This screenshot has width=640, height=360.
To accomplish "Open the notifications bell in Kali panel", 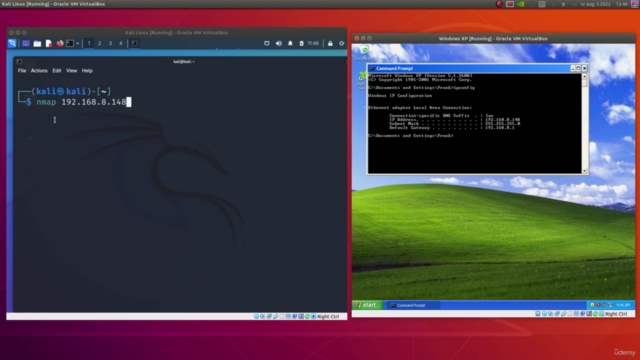I will tap(290, 43).
